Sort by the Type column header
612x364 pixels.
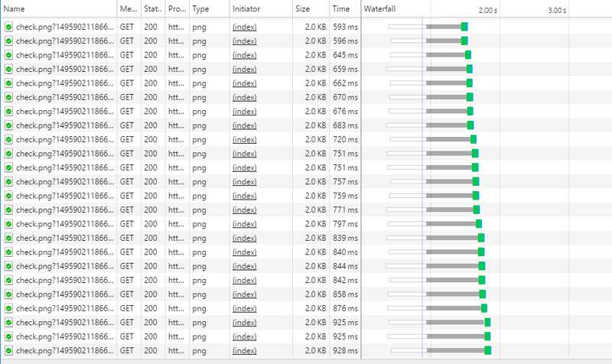click(210, 8)
